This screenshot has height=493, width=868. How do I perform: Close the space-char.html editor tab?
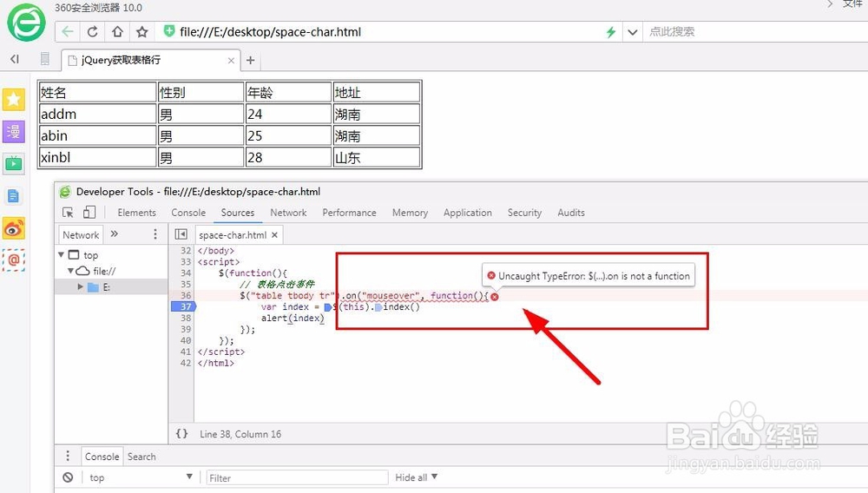274,235
